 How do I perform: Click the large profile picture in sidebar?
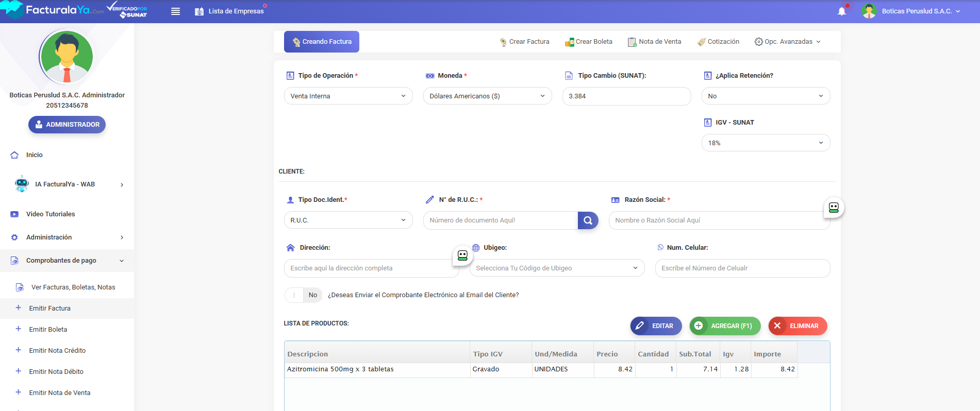[67, 57]
